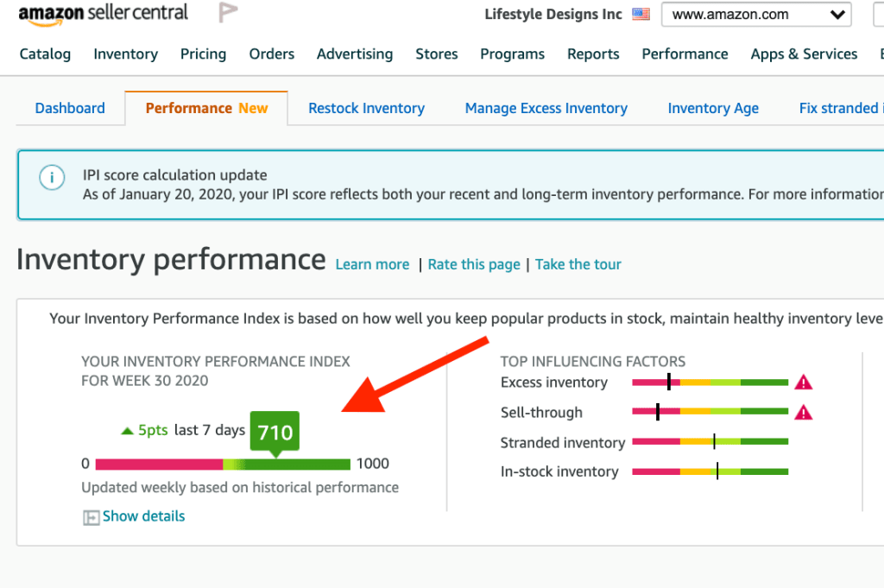This screenshot has width=884, height=588.
Task: Click the FOR WEEK 30 2020 text
Action: (x=144, y=381)
